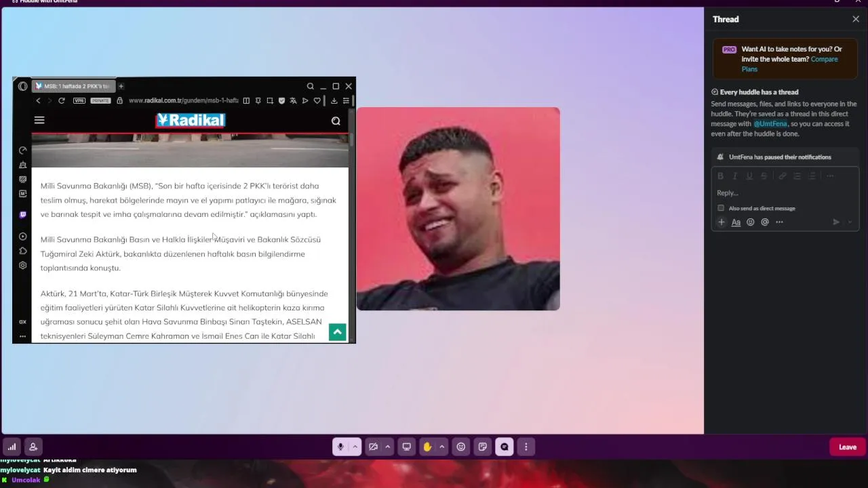Open Twitch in Opera sidebar
This screenshot has height=488, width=868.
(22, 215)
